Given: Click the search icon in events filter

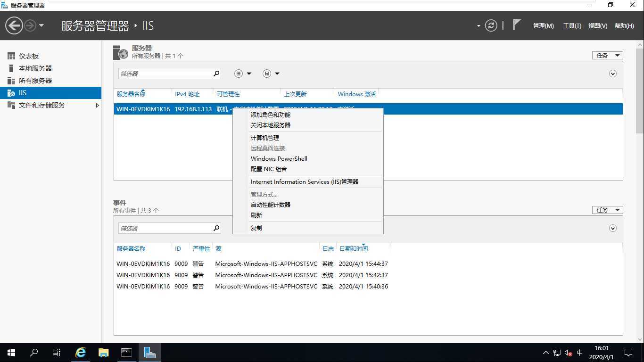Looking at the screenshot, I should tap(216, 228).
